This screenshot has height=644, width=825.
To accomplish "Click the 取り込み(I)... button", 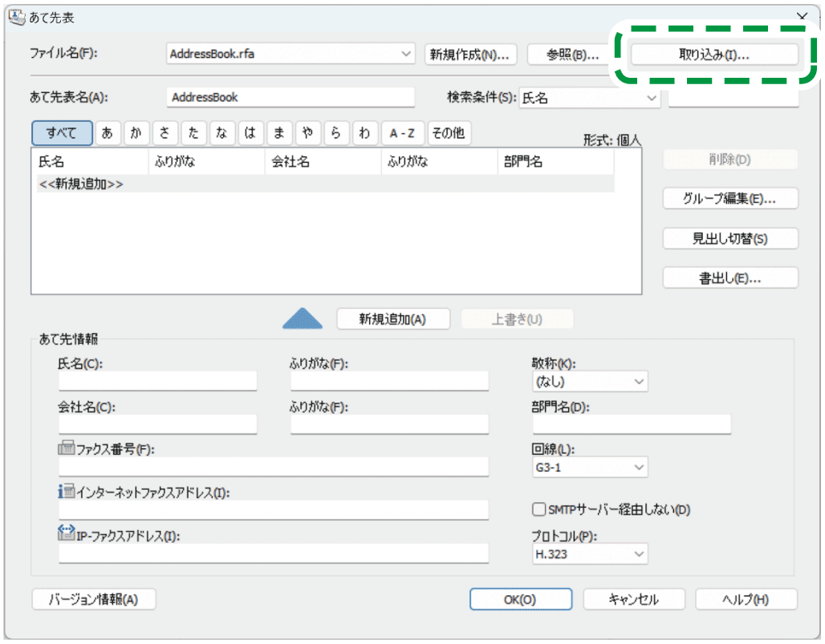I will point(714,55).
